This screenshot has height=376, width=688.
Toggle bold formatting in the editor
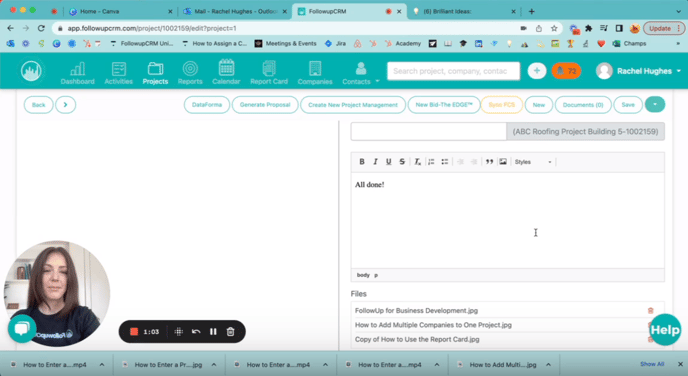click(362, 162)
